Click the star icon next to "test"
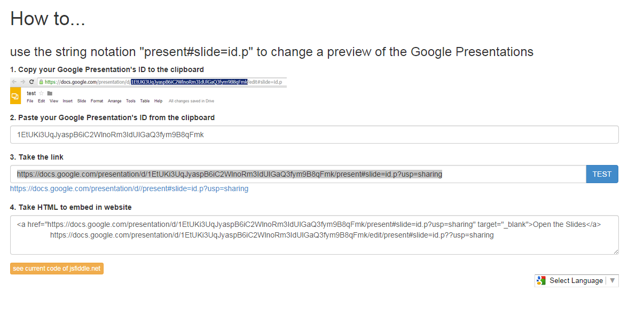644x315 pixels. 41,93
